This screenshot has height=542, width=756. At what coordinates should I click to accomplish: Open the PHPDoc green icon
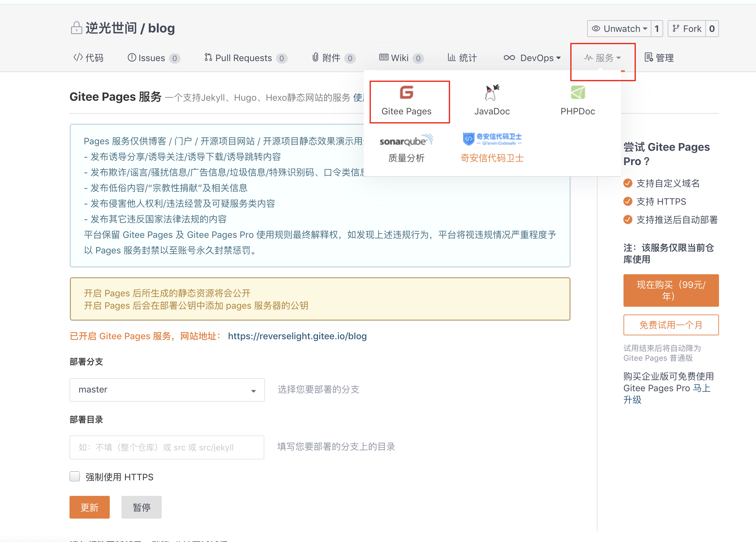(578, 92)
